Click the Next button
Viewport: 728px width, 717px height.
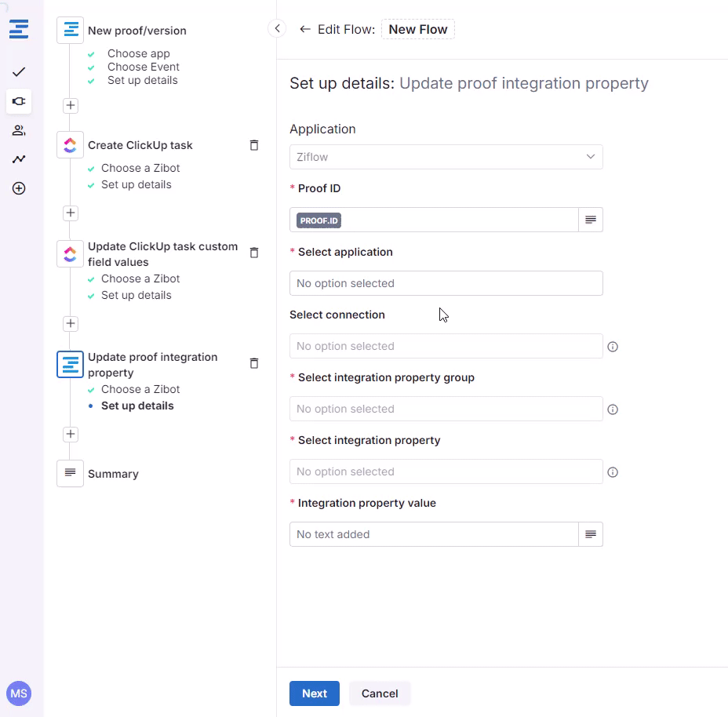(314, 693)
